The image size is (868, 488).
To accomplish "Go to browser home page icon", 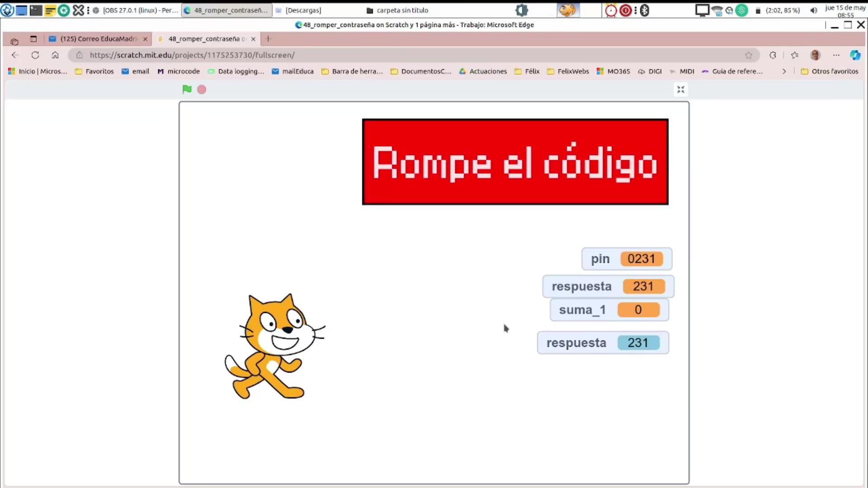I will (x=55, y=55).
